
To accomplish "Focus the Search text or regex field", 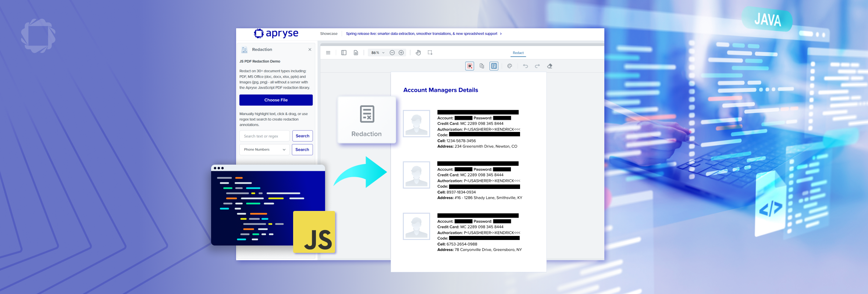I will point(264,136).
